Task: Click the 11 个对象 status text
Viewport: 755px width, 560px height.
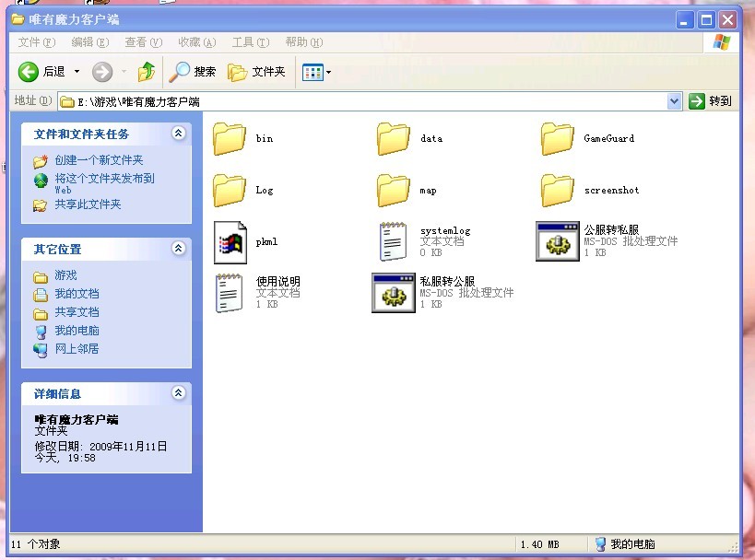Action: [x=36, y=544]
